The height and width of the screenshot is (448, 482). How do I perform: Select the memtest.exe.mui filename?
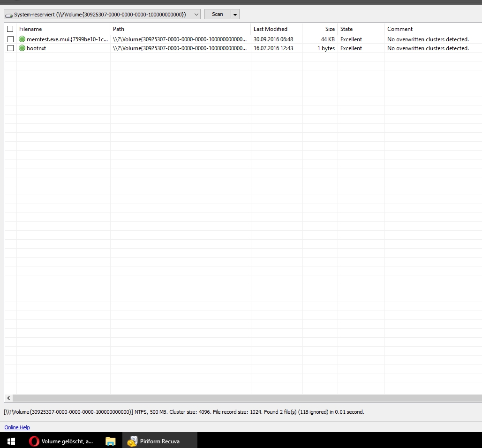pos(68,39)
